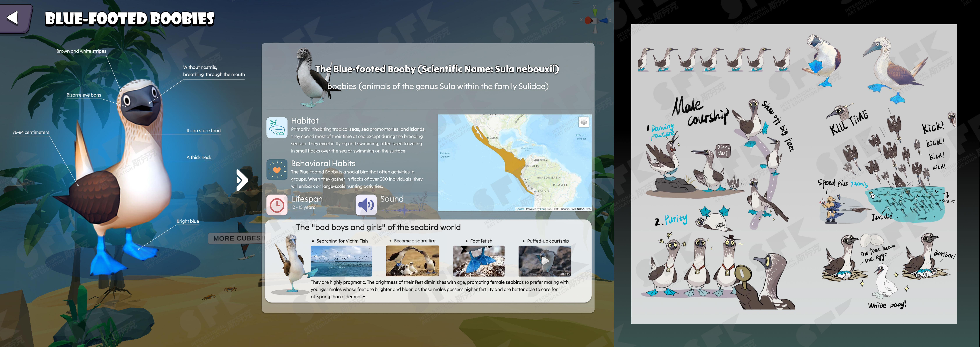Open the Foot fetish photo thumbnail
980x347 pixels.
[x=479, y=261]
